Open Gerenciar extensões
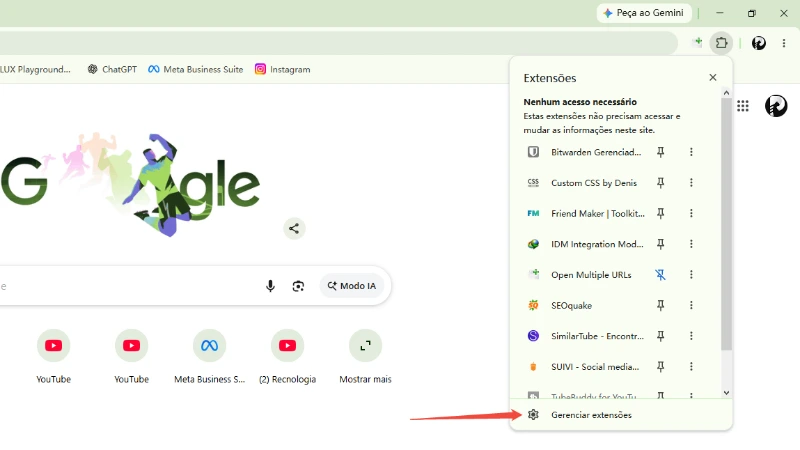The height and width of the screenshot is (450, 800). pos(621,415)
